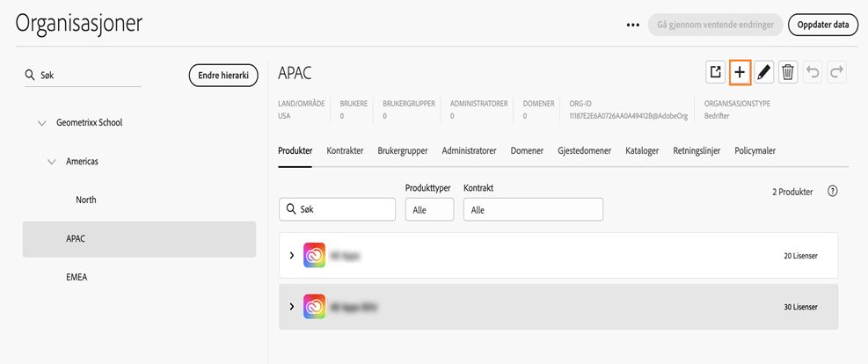Click the plus icon to add organization

(740, 72)
